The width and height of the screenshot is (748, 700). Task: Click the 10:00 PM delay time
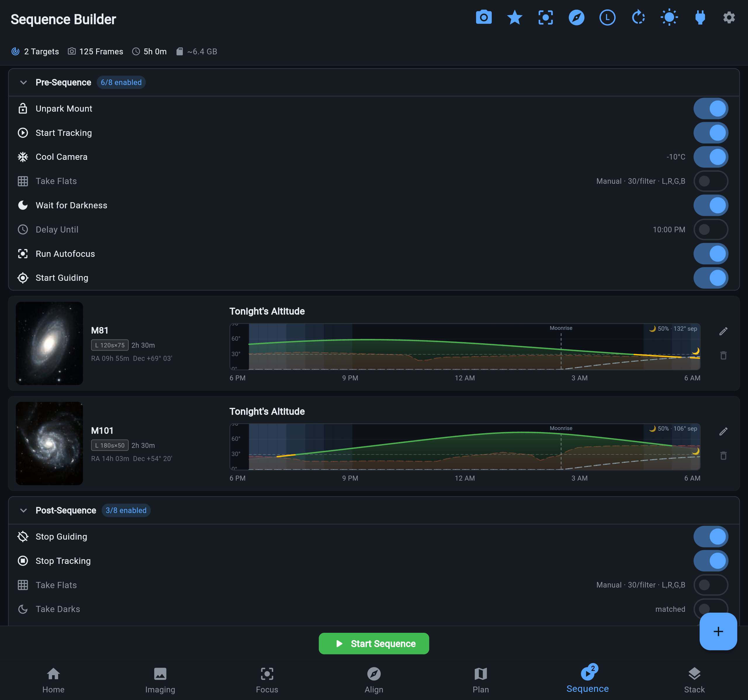669,229
